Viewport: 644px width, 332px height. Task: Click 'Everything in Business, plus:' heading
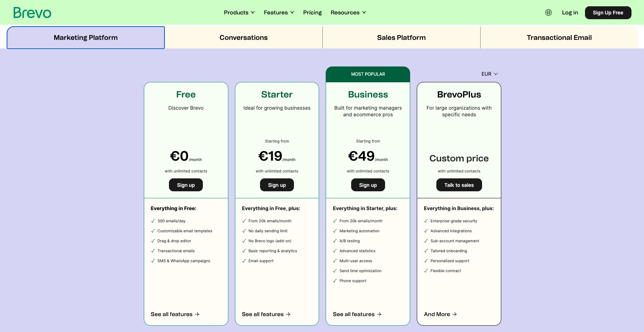[459, 208]
